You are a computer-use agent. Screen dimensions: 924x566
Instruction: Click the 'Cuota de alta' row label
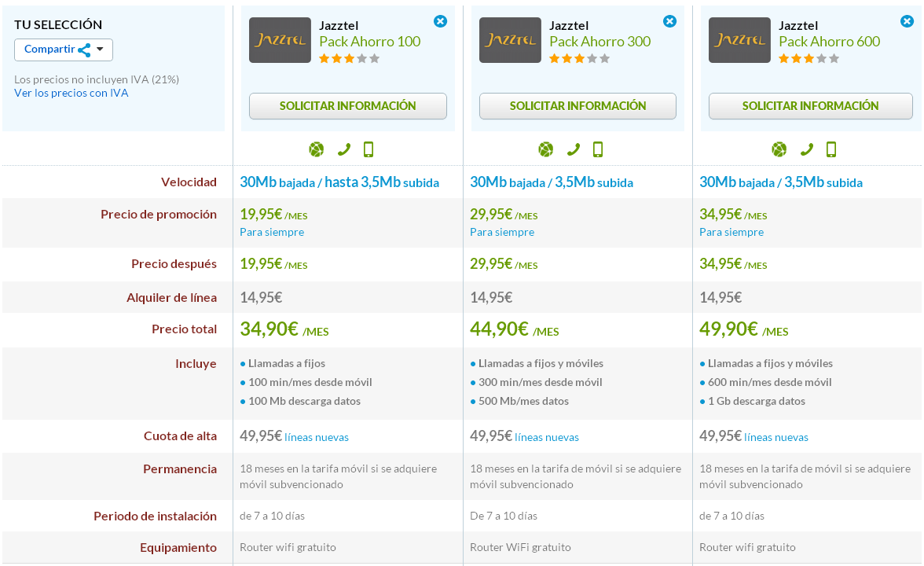(181, 436)
